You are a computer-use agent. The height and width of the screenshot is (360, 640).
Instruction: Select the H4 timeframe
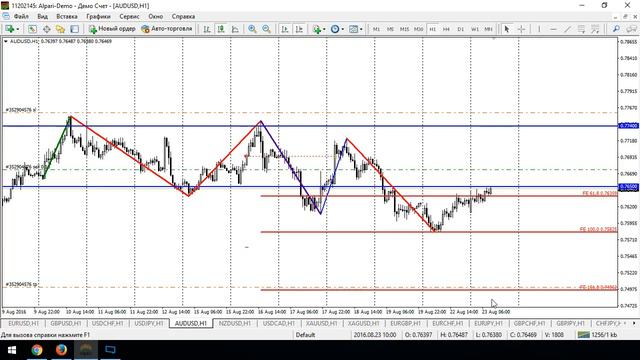446,29
